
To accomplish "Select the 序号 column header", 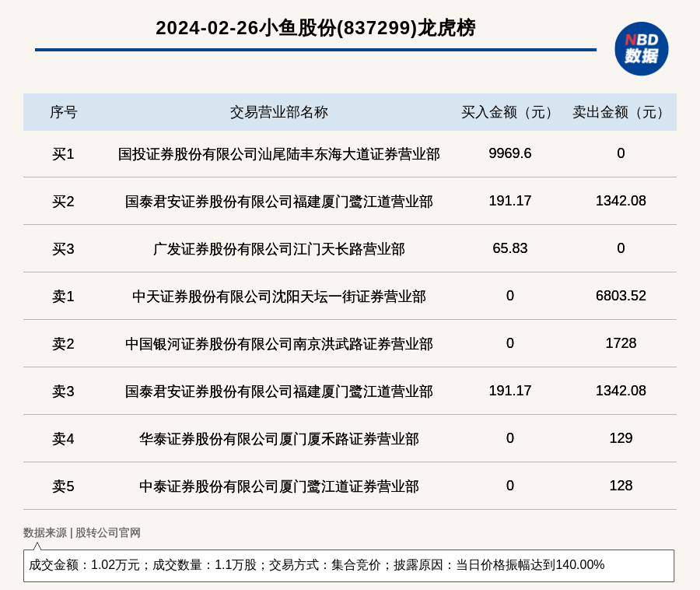I will pyautogui.click(x=64, y=112).
